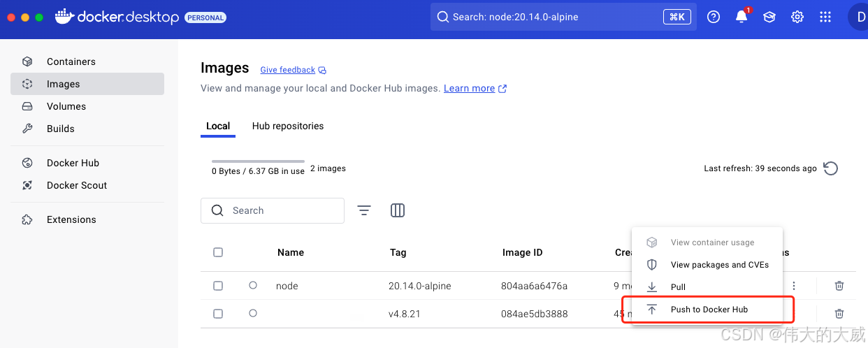Open Docker Scout in the sidebar
The image size is (868, 348).
[87, 185]
